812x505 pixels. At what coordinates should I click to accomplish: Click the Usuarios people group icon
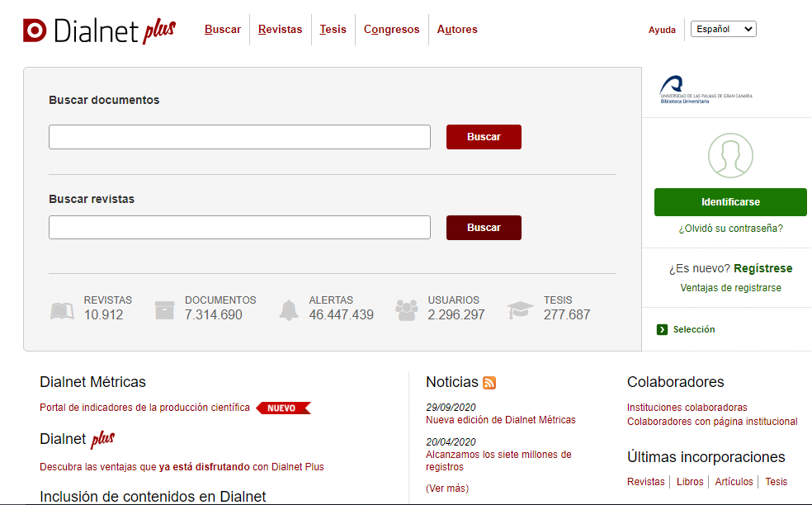(407, 310)
